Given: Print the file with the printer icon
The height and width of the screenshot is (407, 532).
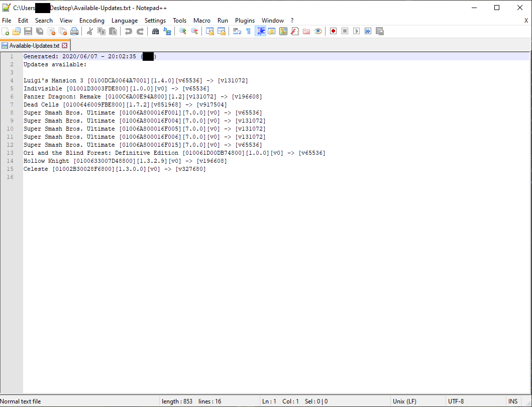Looking at the screenshot, I should tap(74, 31).
